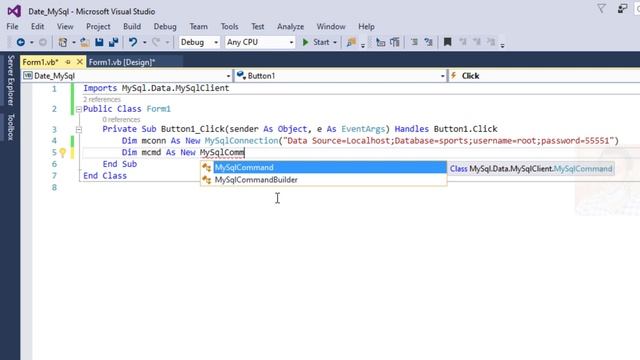This screenshot has height=360, width=640.
Task: Toggle a bookmark with the bookmark icon
Action: pyautogui.click(x=447, y=42)
